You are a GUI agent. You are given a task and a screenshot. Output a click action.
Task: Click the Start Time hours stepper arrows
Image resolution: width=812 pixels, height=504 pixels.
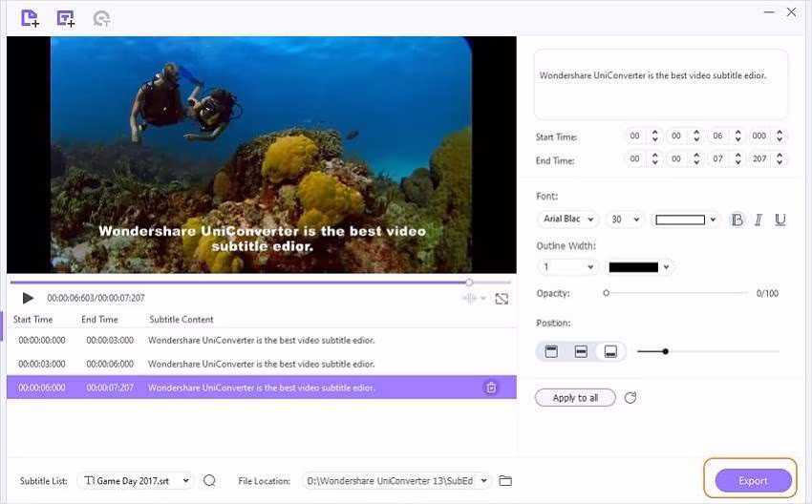(655, 136)
